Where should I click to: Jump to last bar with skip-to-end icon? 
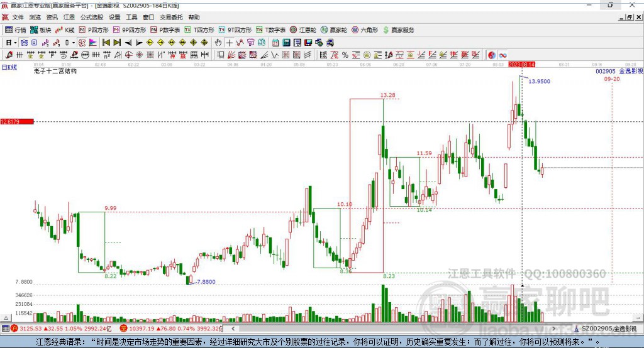117,43
